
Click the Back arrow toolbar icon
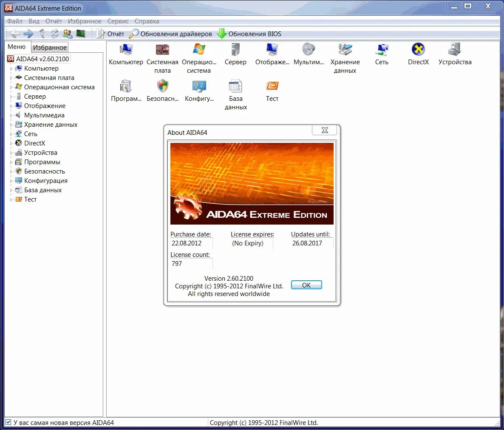(15, 34)
